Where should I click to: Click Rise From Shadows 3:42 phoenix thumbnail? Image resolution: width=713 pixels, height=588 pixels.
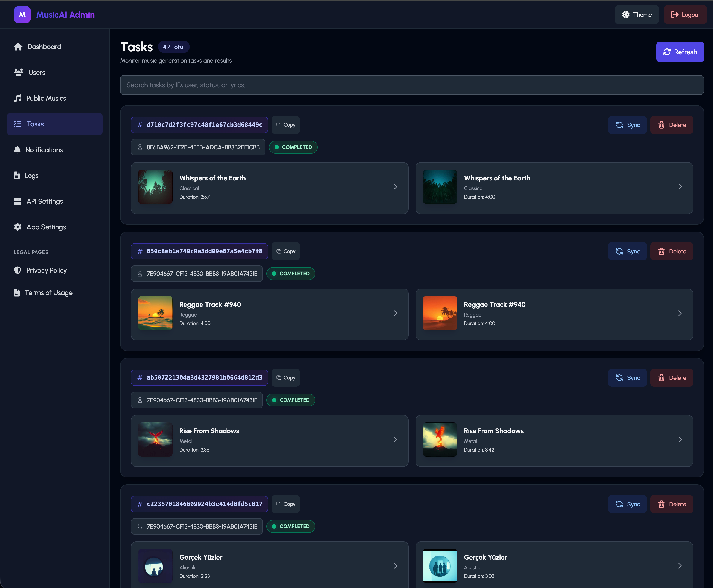pyautogui.click(x=440, y=439)
